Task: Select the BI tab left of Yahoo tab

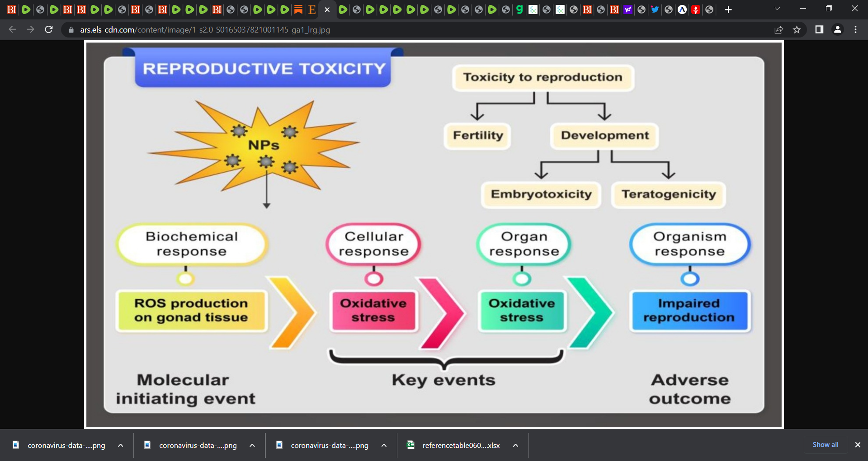Action: coord(614,9)
